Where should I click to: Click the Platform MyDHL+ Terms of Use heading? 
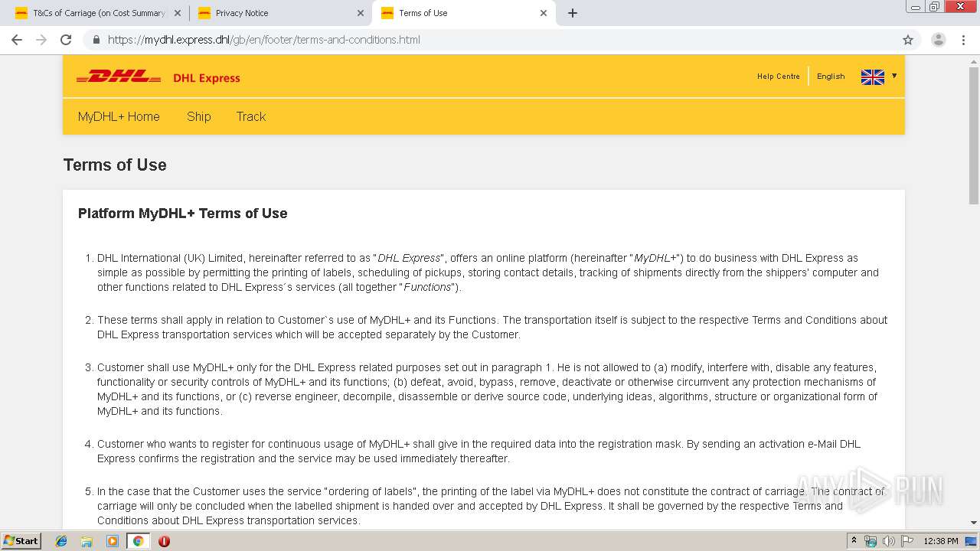[x=183, y=214]
